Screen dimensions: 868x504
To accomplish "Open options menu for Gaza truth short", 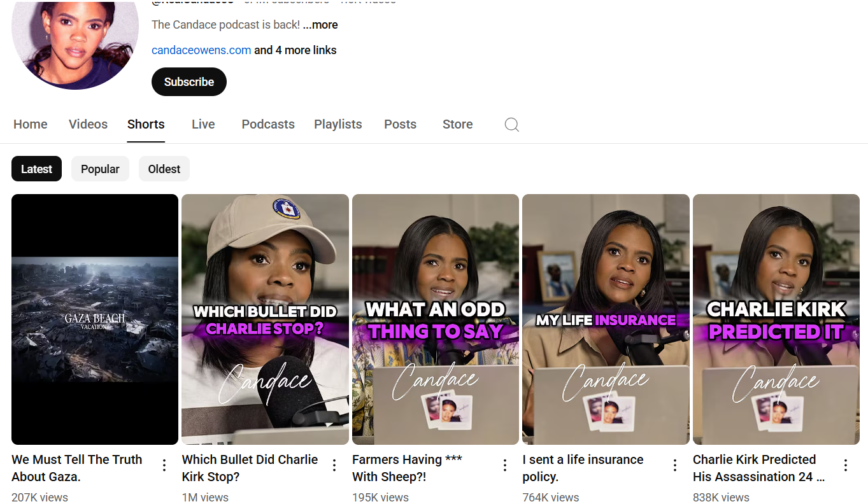I will pyautogui.click(x=164, y=465).
